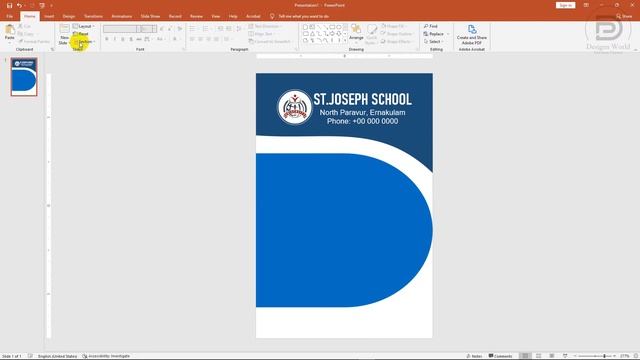This screenshot has width=640, height=360.
Task: Open Find in the Editing group
Action: (431, 26)
